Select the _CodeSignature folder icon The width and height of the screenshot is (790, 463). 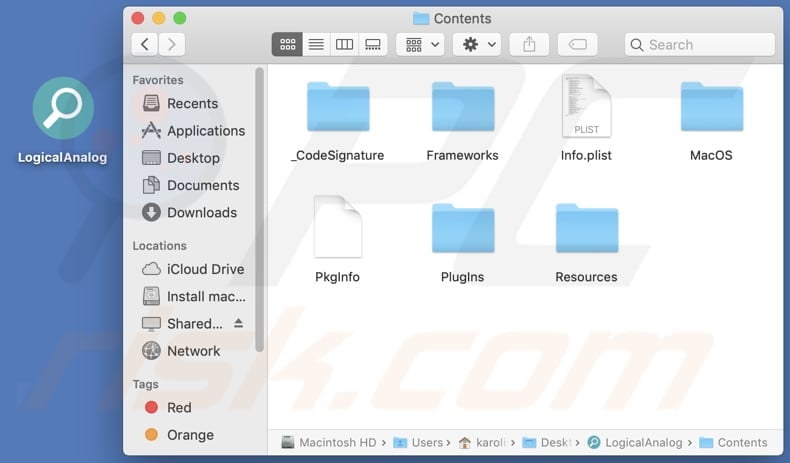(x=338, y=107)
